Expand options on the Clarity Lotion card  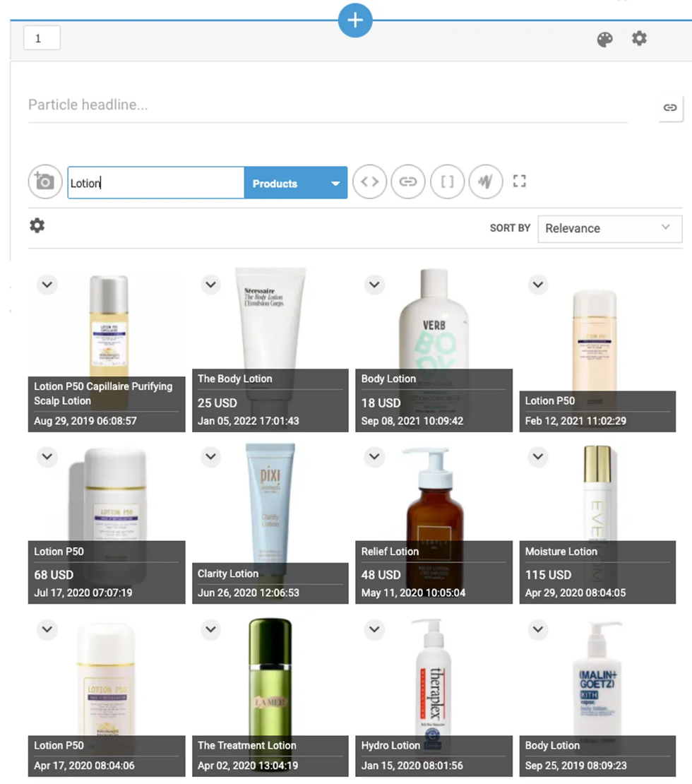(210, 457)
